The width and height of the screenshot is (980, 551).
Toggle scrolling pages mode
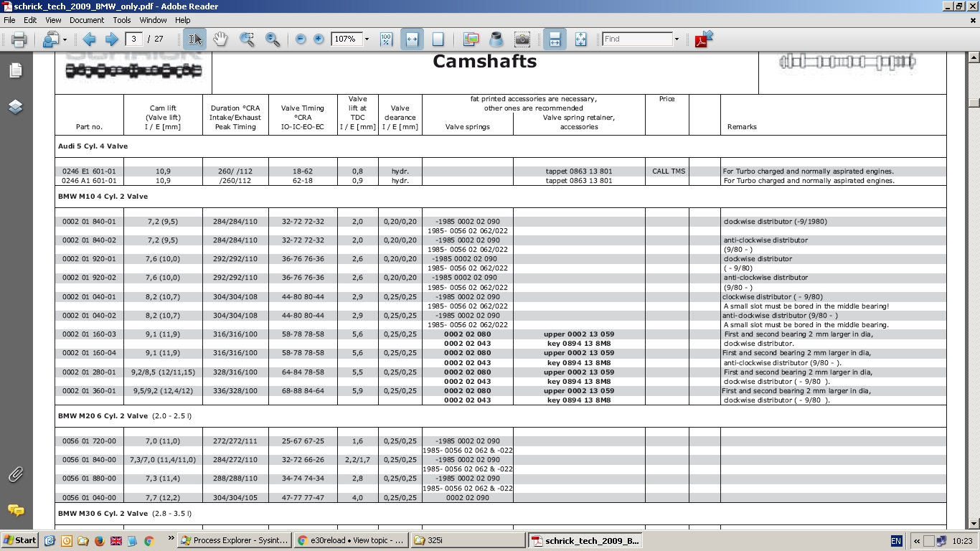pyautogui.click(x=555, y=39)
